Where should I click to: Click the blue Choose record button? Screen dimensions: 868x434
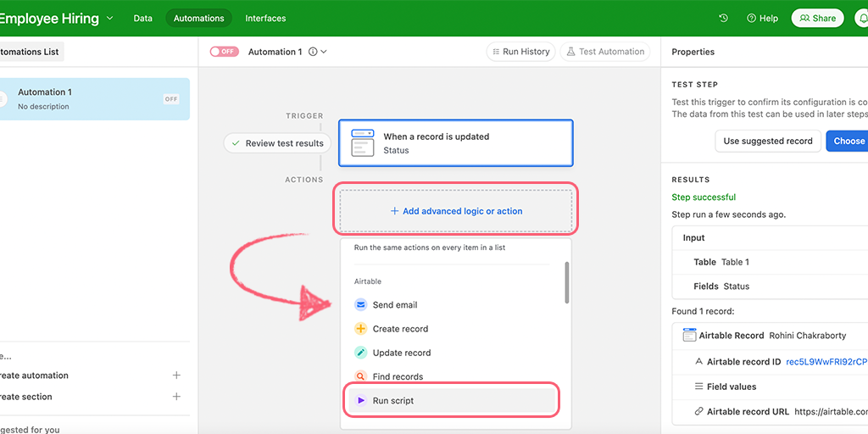tap(847, 142)
